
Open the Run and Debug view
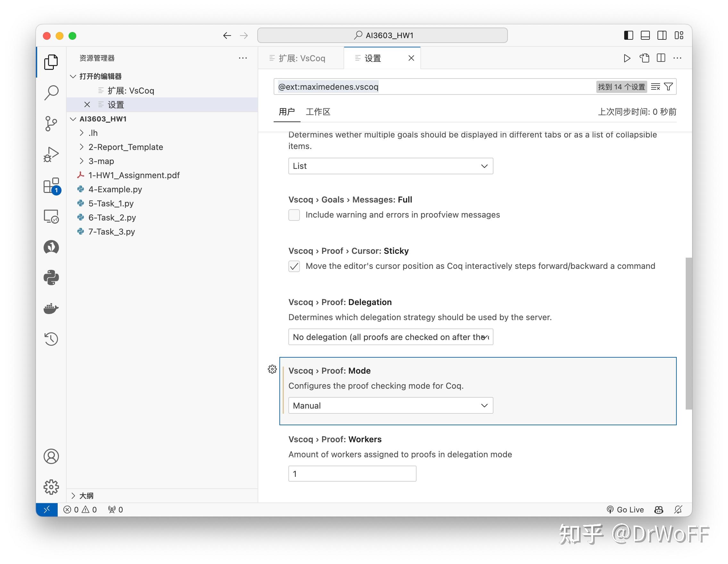51,155
